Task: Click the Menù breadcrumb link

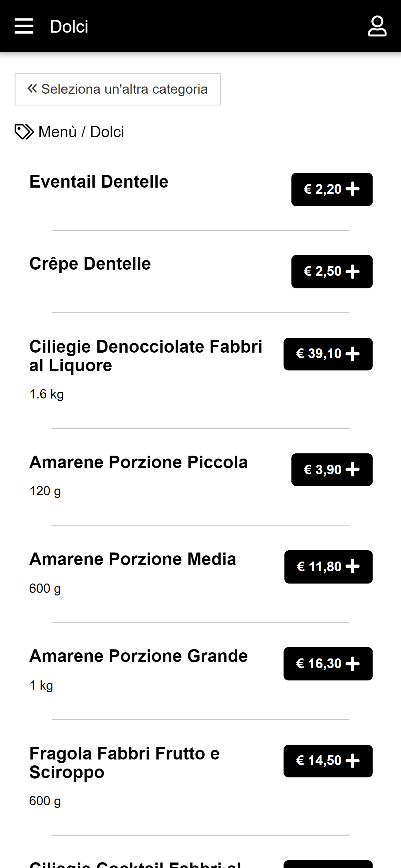Action: coord(57,132)
